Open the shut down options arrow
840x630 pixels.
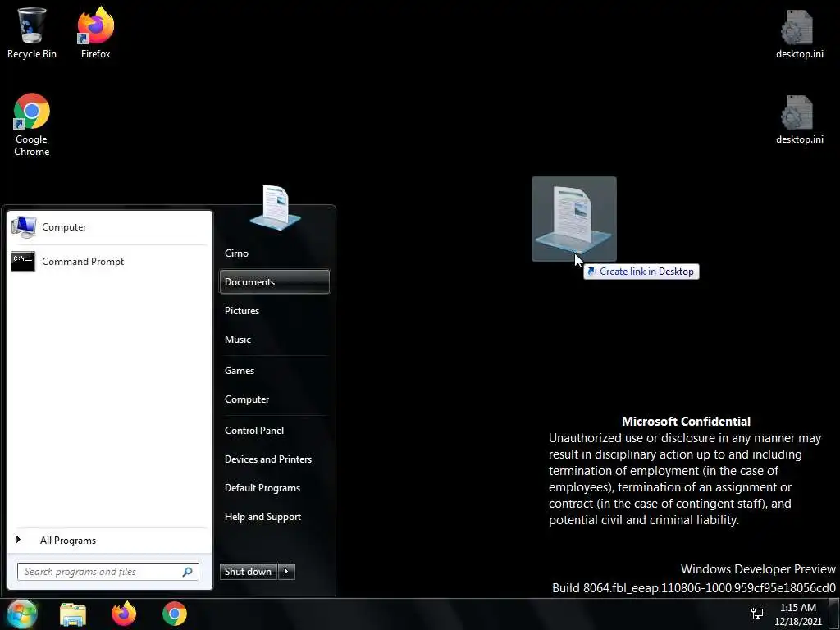(x=286, y=572)
